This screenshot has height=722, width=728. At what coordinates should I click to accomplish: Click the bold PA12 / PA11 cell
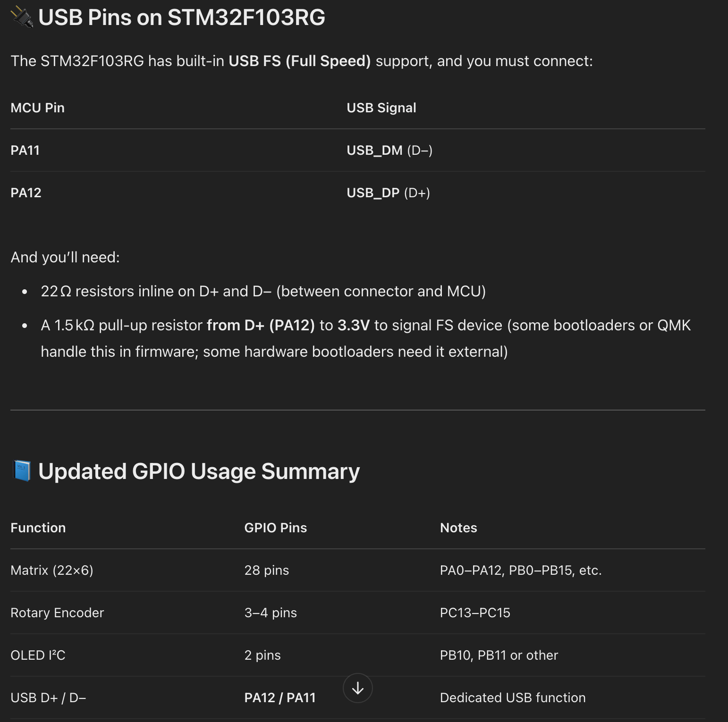coord(280,698)
